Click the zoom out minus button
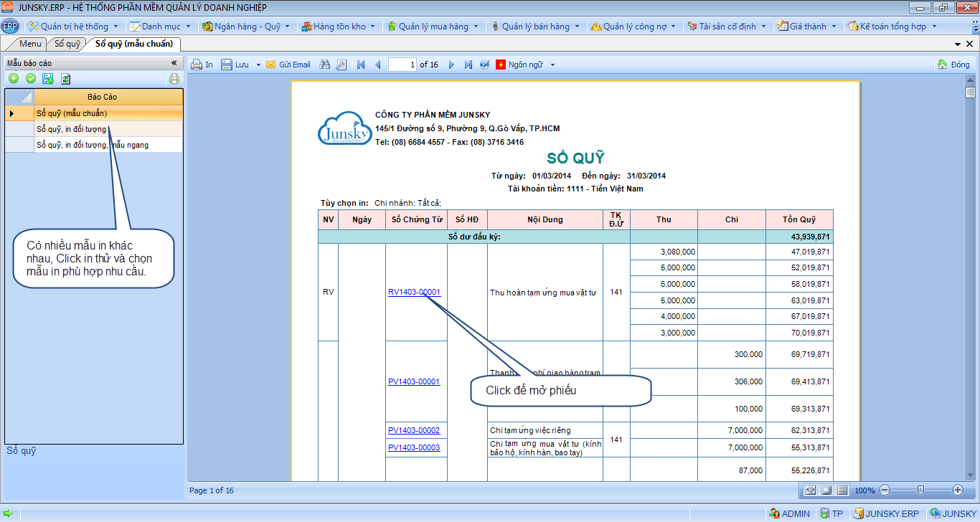 click(x=884, y=490)
